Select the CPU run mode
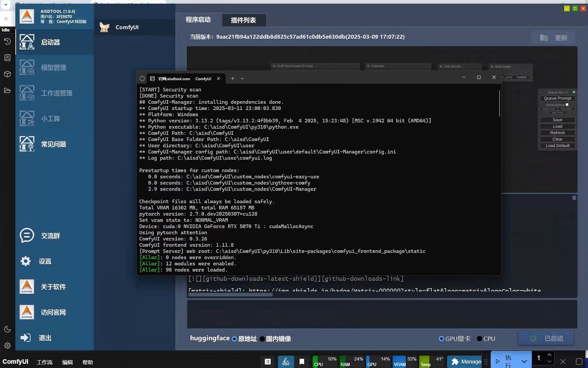The image size is (588, 368). [486, 339]
